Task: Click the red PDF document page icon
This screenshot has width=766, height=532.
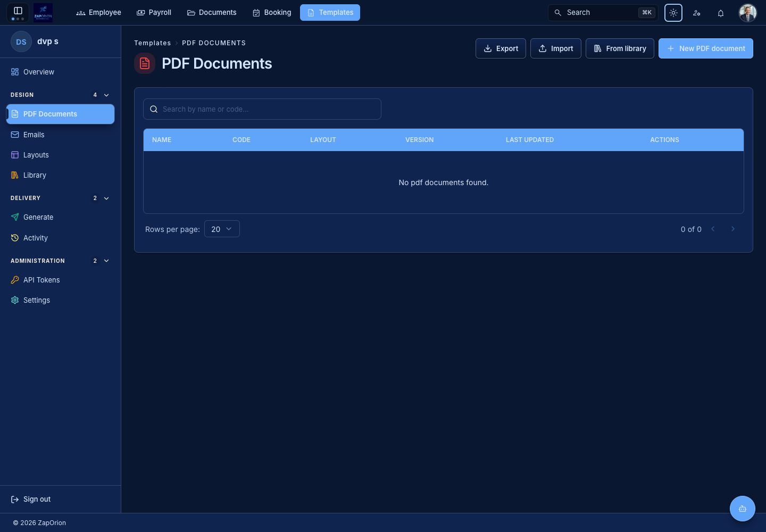Action: click(x=145, y=63)
